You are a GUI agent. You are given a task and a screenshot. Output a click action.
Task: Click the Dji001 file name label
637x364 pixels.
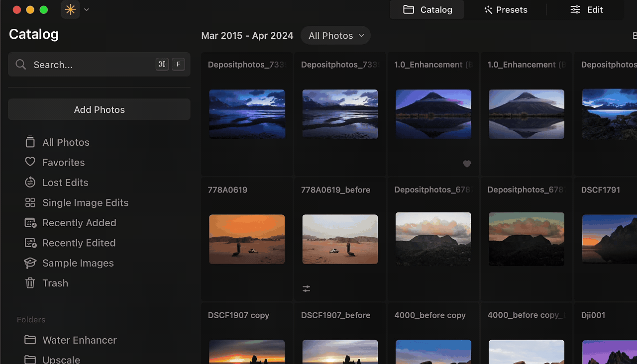[593, 315]
